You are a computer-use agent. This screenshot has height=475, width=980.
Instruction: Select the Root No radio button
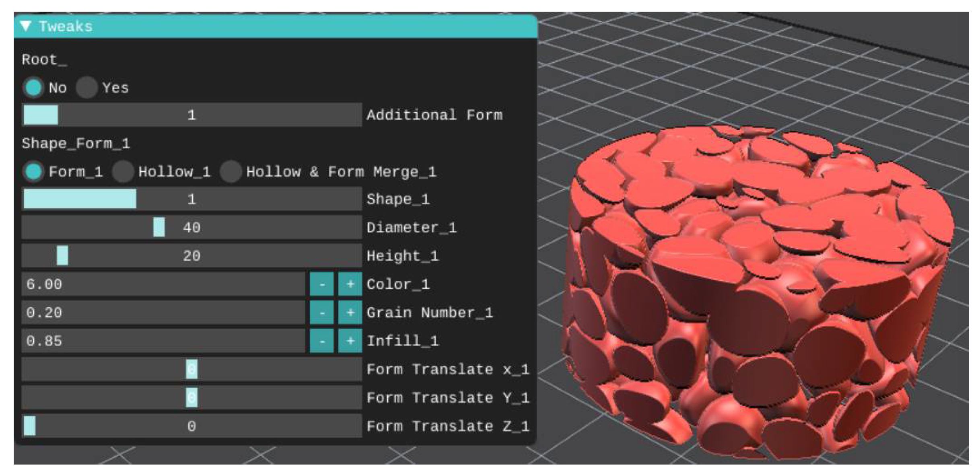(33, 87)
